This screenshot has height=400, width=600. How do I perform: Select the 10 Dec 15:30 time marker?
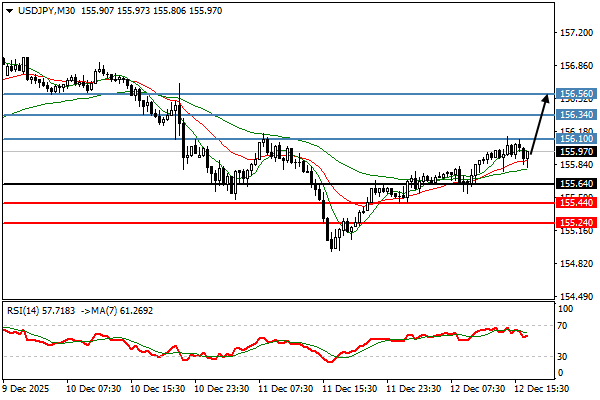[x=156, y=387]
